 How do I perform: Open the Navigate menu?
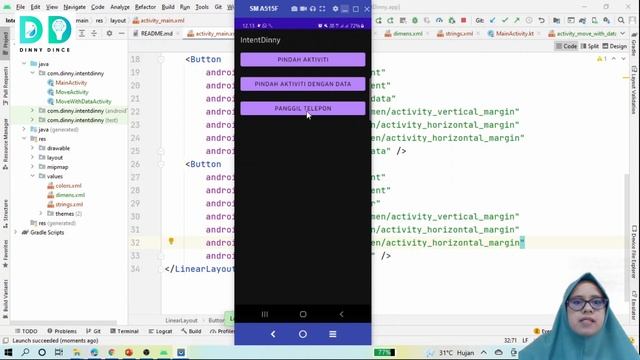pyautogui.click(x=74, y=7)
